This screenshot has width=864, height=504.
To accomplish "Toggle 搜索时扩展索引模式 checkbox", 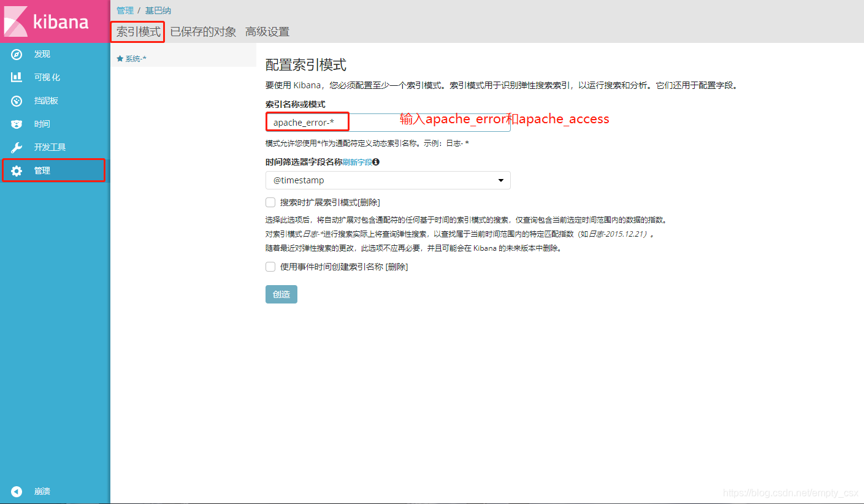I will 270,202.
